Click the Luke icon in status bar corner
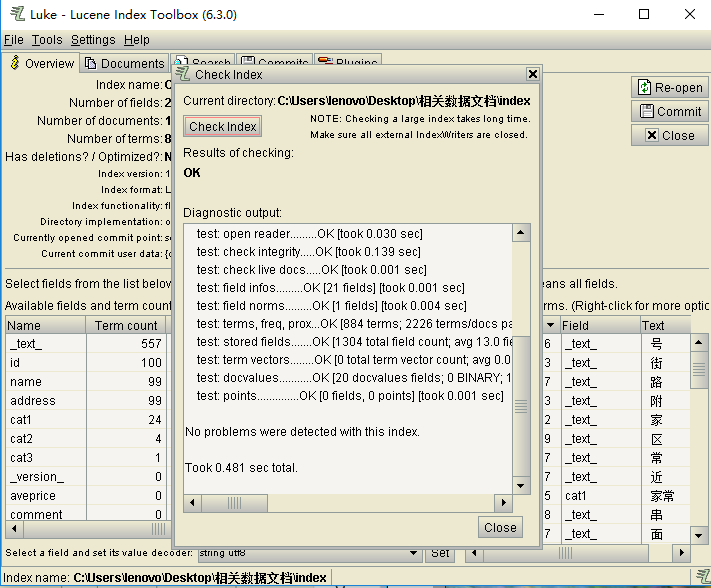Image resolution: width=711 pixels, height=588 pixels. [x=703, y=577]
